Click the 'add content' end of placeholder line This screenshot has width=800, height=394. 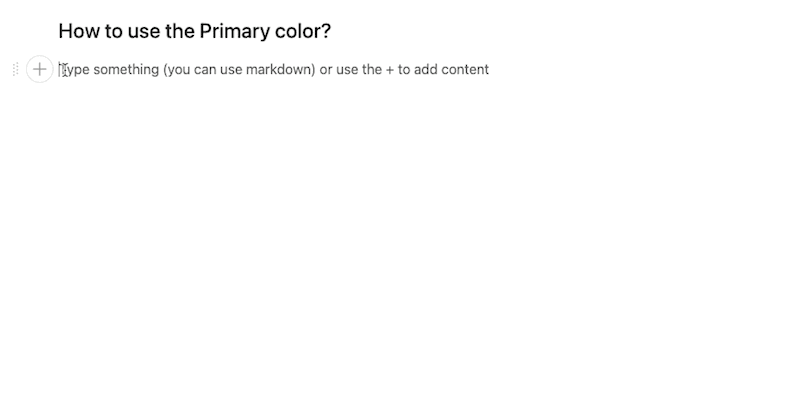click(451, 69)
